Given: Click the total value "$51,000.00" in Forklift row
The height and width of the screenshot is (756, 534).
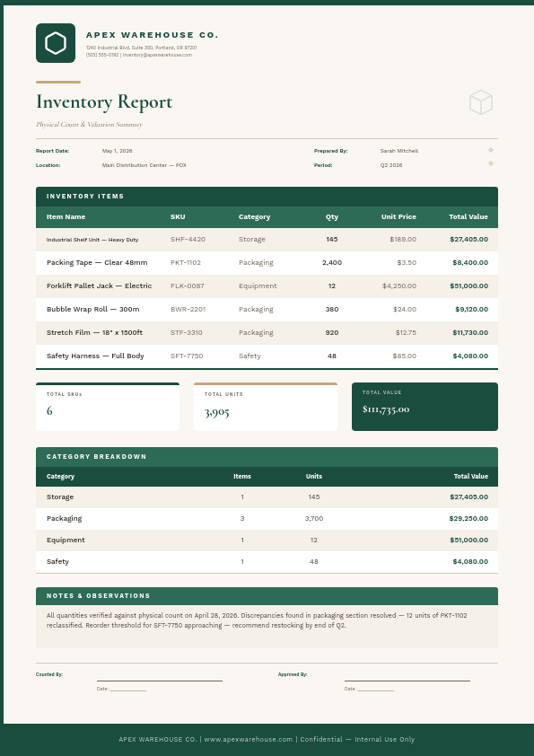Looking at the screenshot, I should (x=469, y=286).
